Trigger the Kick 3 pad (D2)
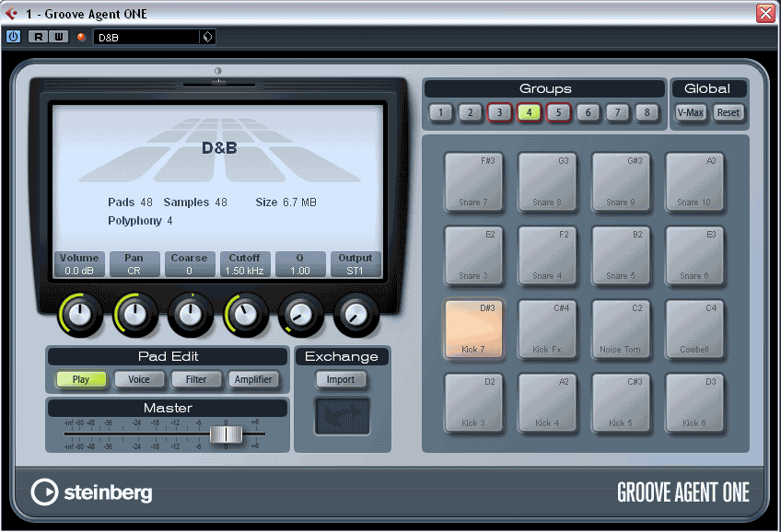Image resolution: width=781 pixels, height=532 pixels. click(473, 402)
